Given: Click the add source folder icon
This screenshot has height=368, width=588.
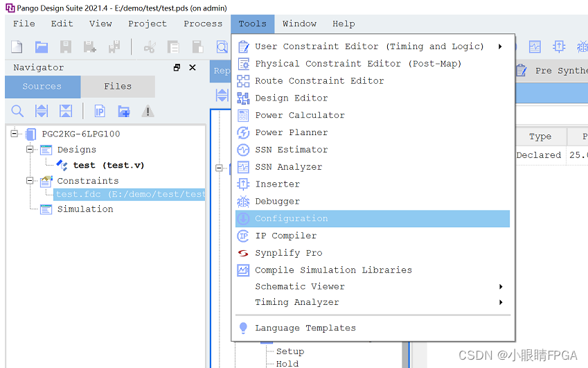Looking at the screenshot, I should coord(124,112).
